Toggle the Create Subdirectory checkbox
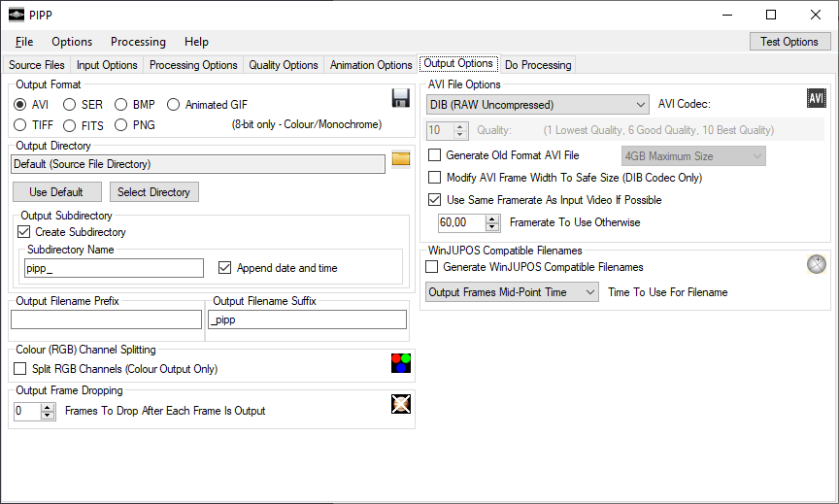The image size is (839, 504). [23, 232]
